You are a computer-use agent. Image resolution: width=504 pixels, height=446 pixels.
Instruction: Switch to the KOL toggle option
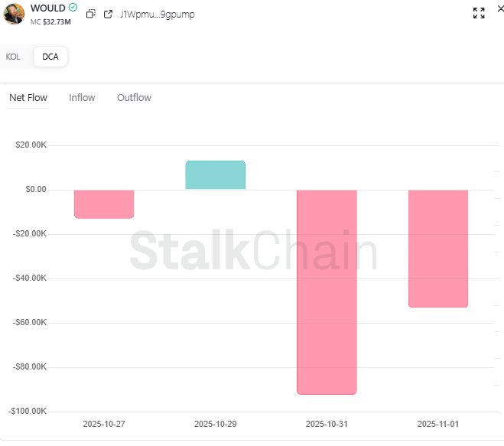(13, 57)
